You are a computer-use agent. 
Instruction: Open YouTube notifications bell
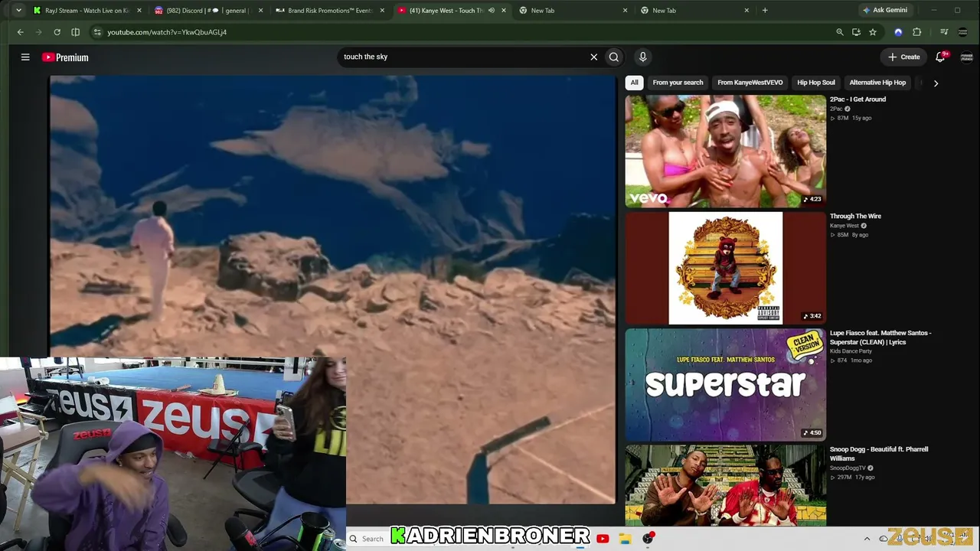[941, 57]
